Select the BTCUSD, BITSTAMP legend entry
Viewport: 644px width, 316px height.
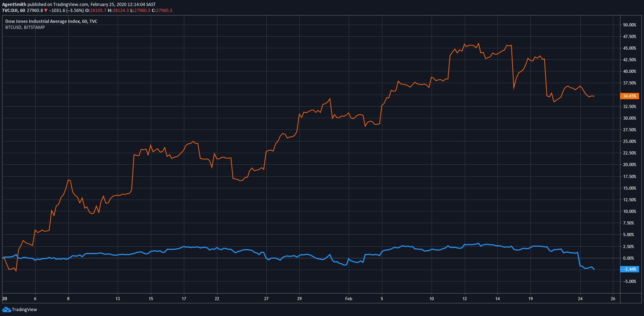(25, 27)
